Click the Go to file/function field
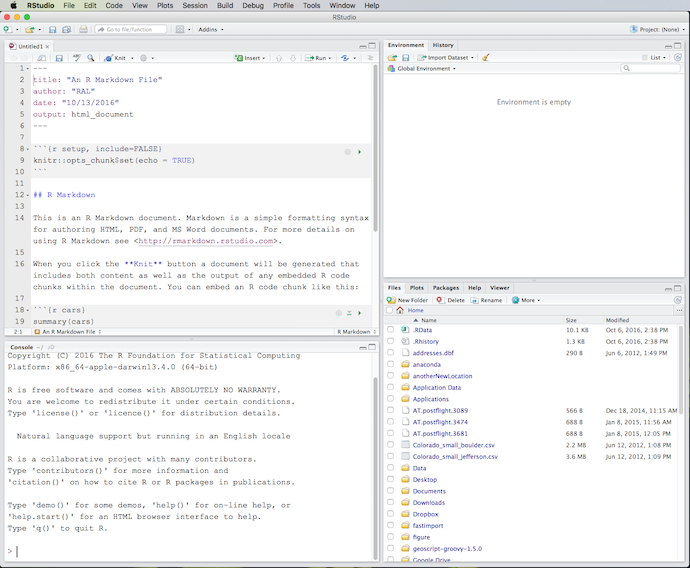 (x=131, y=29)
